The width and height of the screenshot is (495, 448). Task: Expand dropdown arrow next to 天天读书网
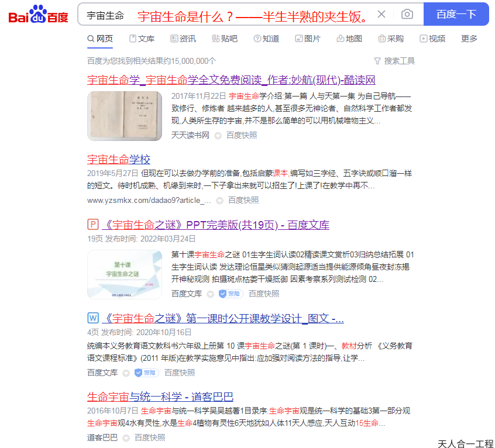click(218, 136)
